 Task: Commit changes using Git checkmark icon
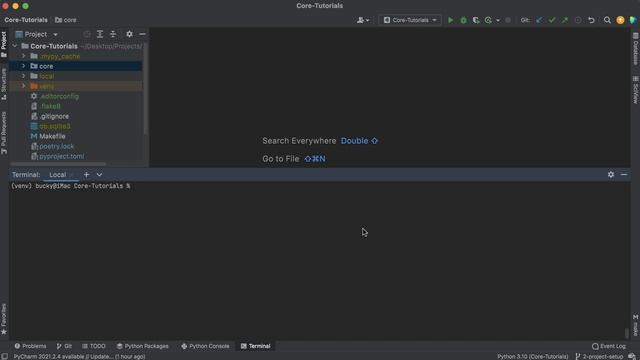tap(552, 20)
